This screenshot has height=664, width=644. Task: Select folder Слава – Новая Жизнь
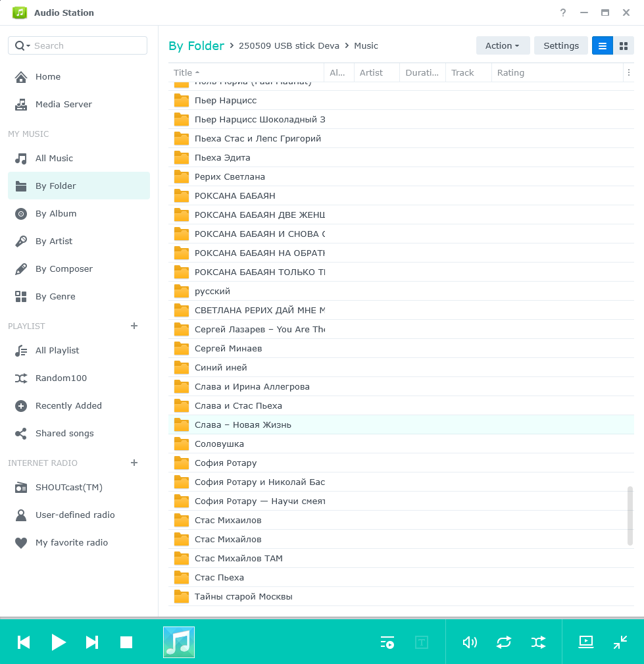point(401,424)
